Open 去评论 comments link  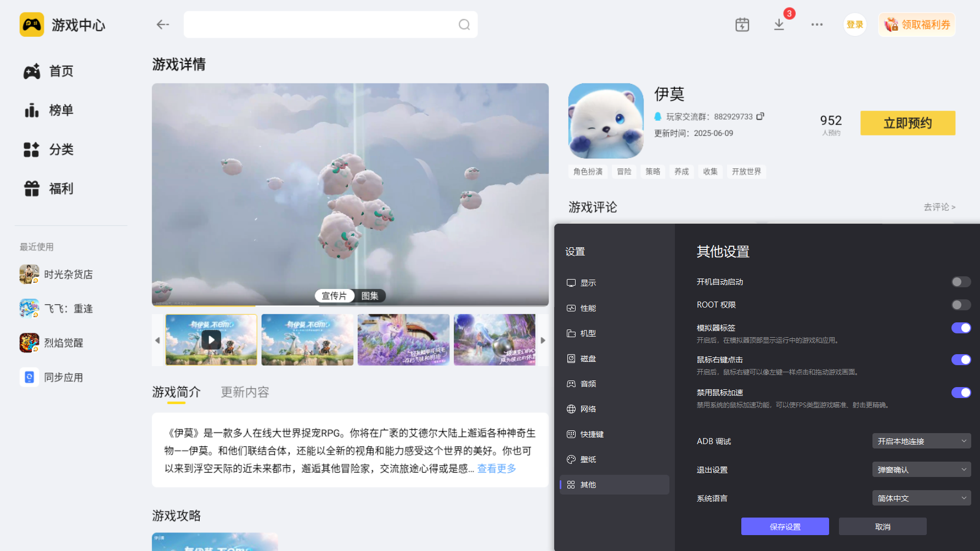pyautogui.click(x=939, y=207)
